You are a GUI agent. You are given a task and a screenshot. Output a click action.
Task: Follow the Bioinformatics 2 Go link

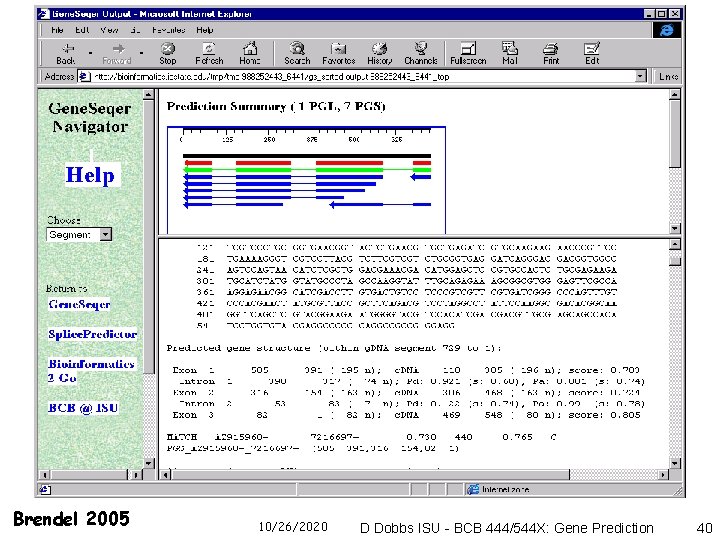point(91,371)
